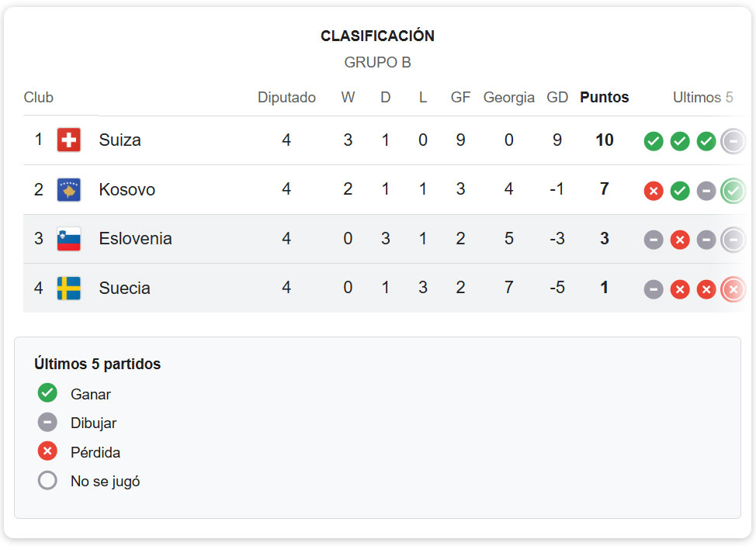Click Kosovo's red loss result icon
Screen dimensions: 756x546
(654, 191)
